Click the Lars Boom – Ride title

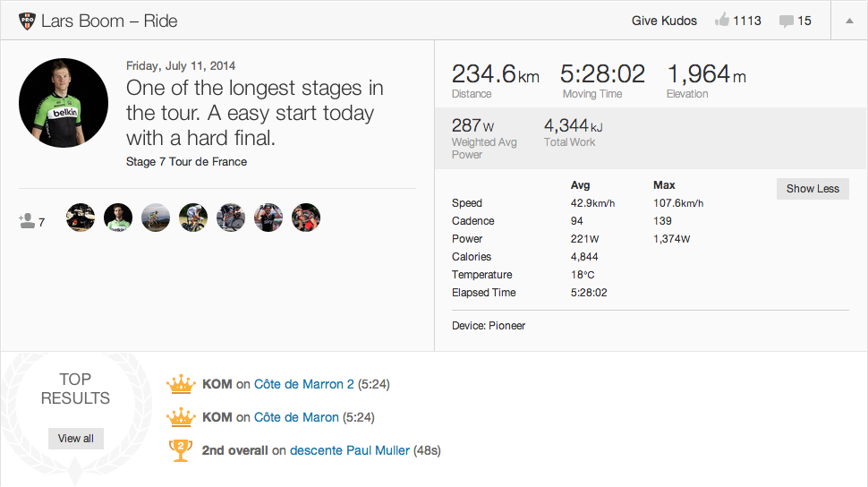coord(109,21)
